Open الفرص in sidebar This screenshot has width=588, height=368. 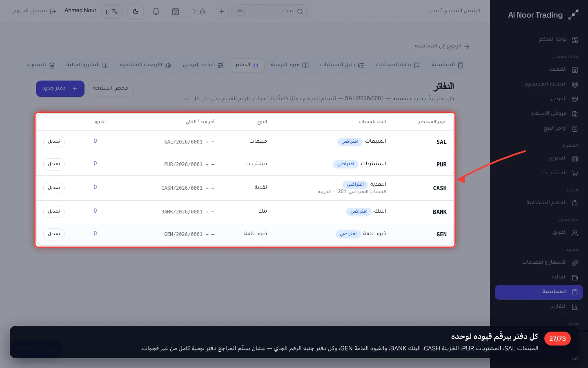pyautogui.click(x=539, y=99)
